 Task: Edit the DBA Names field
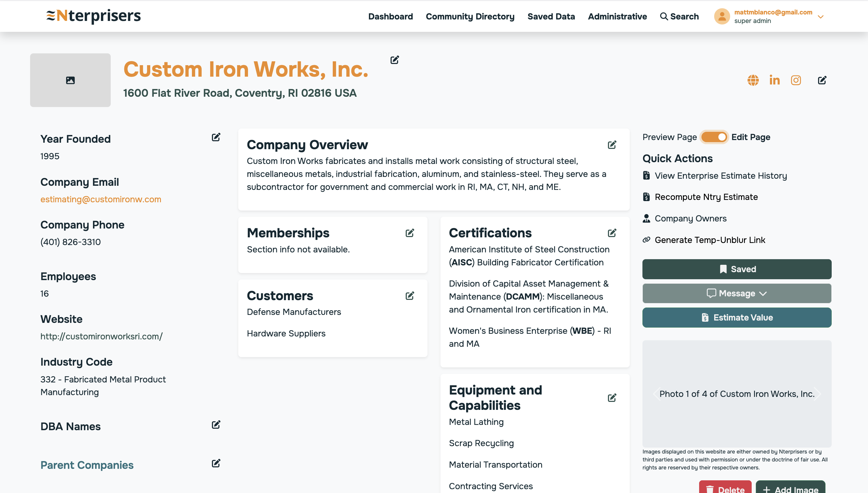click(x=216, y=425)
